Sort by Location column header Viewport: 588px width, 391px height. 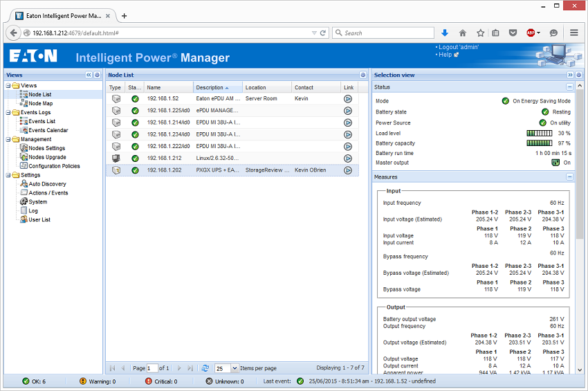pos(266,87)
